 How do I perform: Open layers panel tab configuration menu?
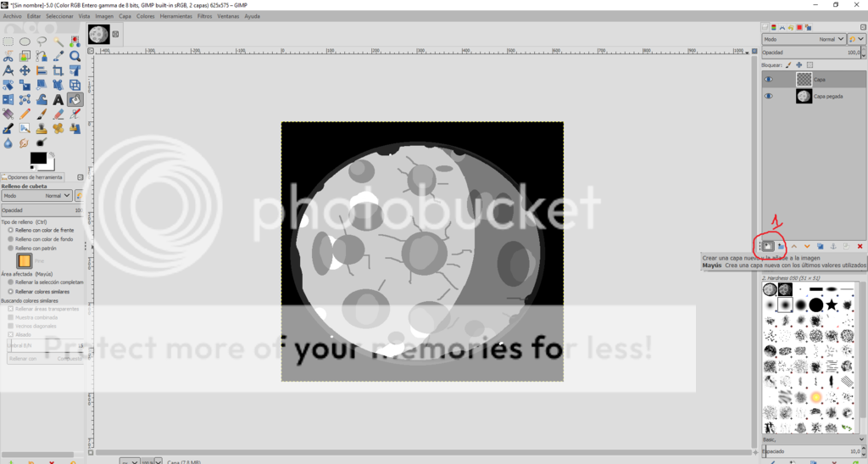[862, 27]
